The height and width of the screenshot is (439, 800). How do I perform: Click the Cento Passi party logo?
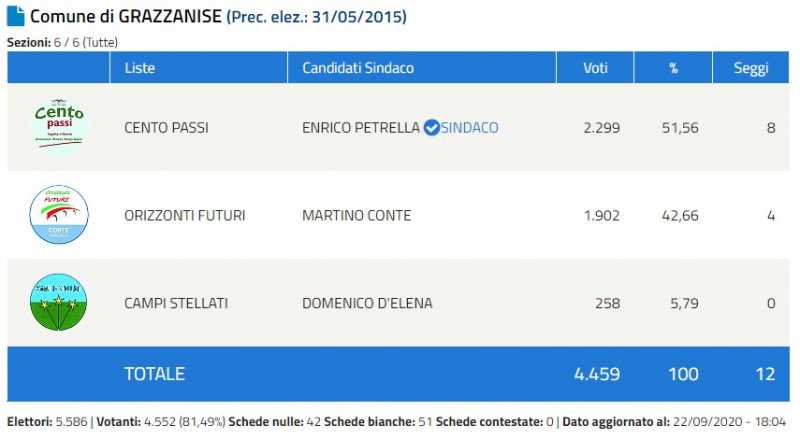tap(59, 127)
